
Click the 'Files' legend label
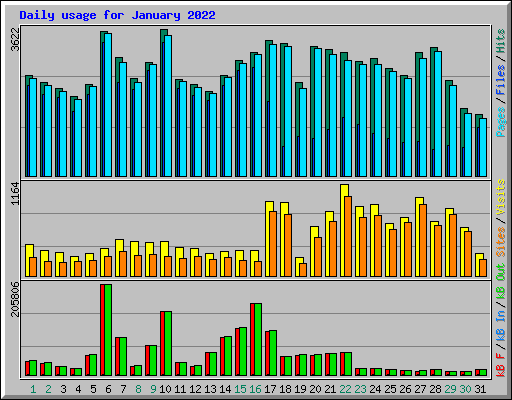501,79
